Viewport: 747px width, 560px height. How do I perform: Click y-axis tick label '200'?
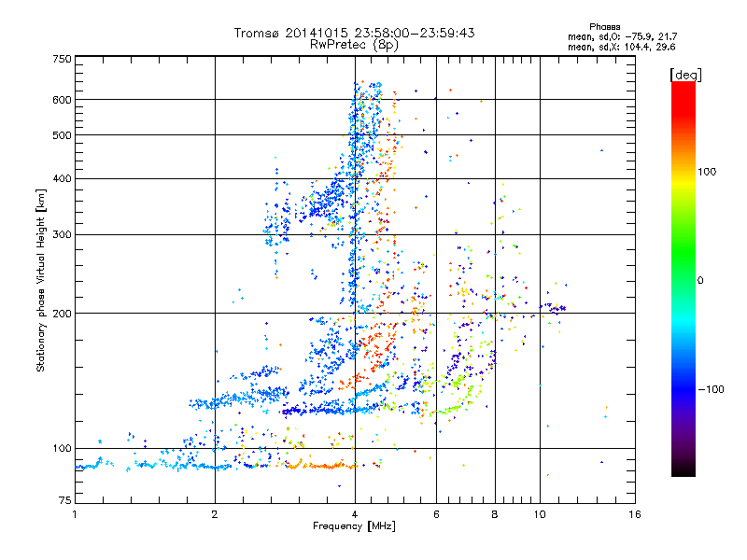tap(62, 314)
